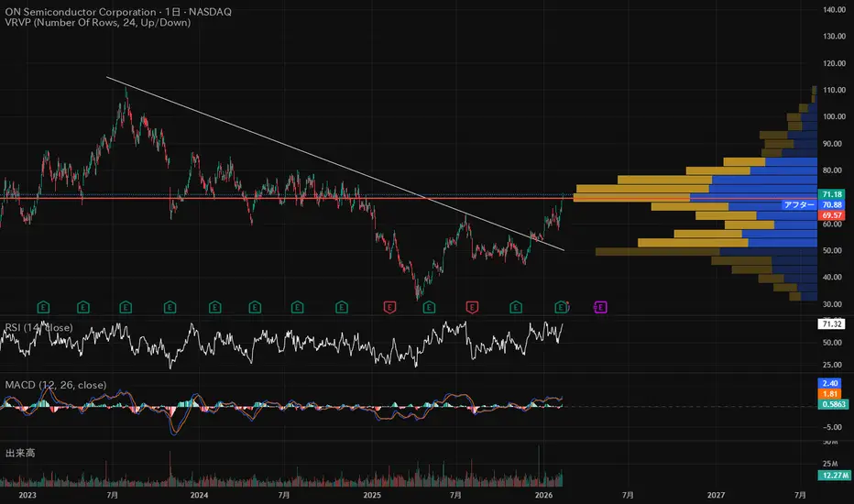Screen dimensions: 854x504
Task: Click the green earnings marker between the two red ones
Action: [429, 308]
